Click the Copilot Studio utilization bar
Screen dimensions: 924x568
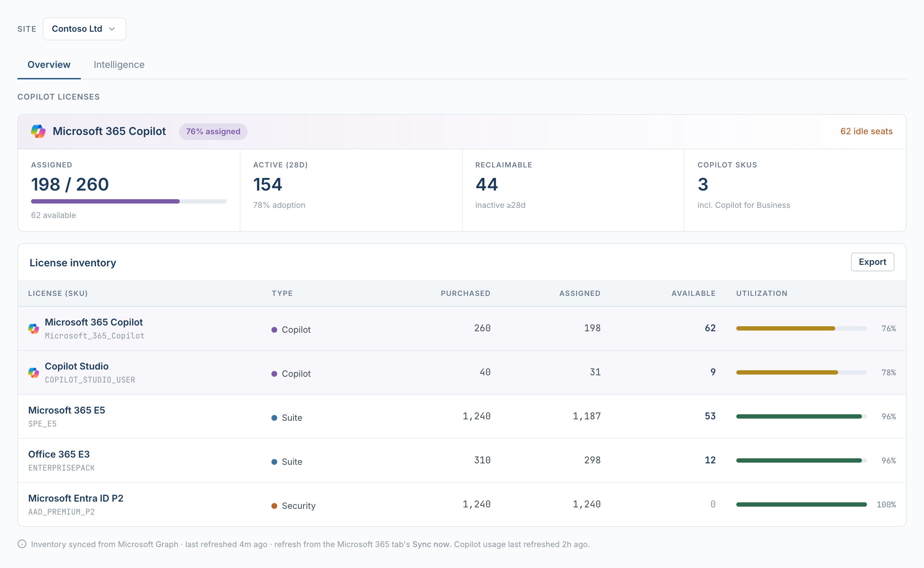801,372
